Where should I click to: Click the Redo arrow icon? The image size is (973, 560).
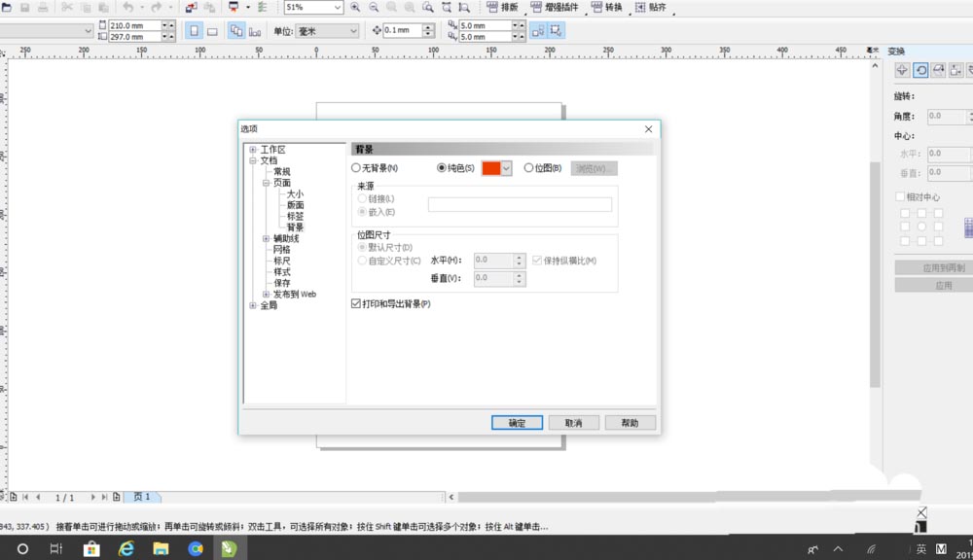[x=154, y=7]
